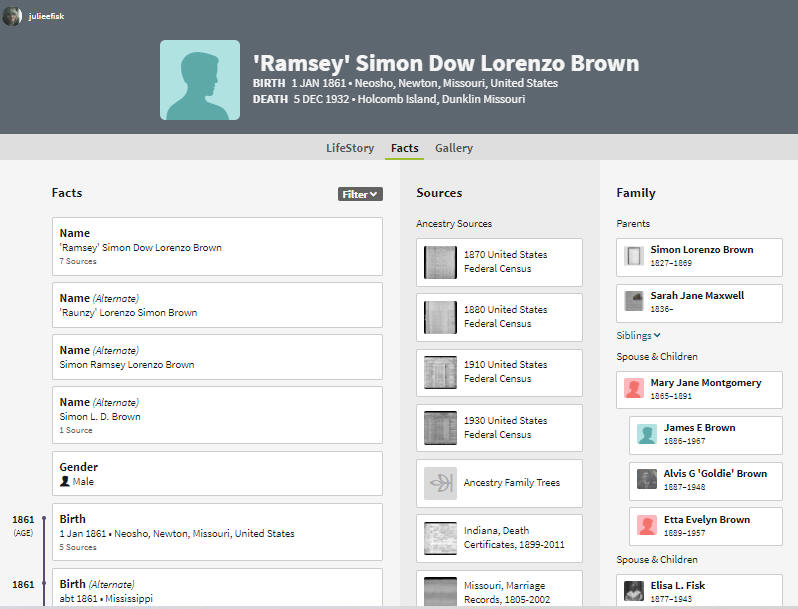Open the Missouri Marriage Records thumbnail
798x609 pixels.
(440, 591)
